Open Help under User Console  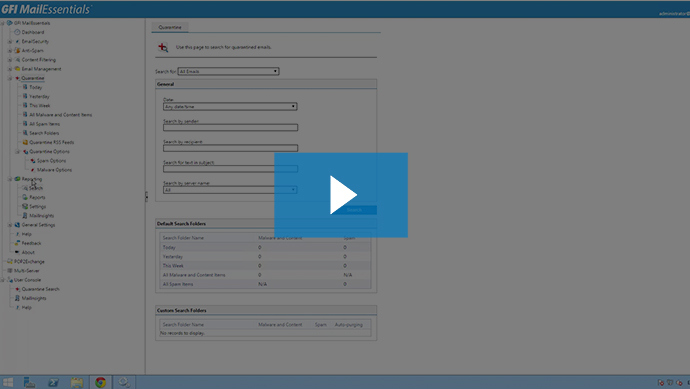[x=26, y=308]
